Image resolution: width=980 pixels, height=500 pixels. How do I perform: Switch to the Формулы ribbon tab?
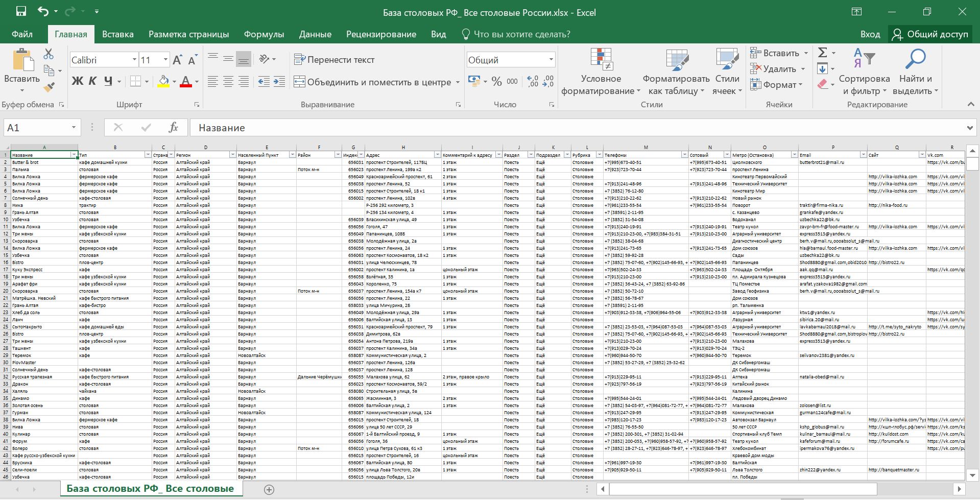pyautogui.click(x=264, y=34)
